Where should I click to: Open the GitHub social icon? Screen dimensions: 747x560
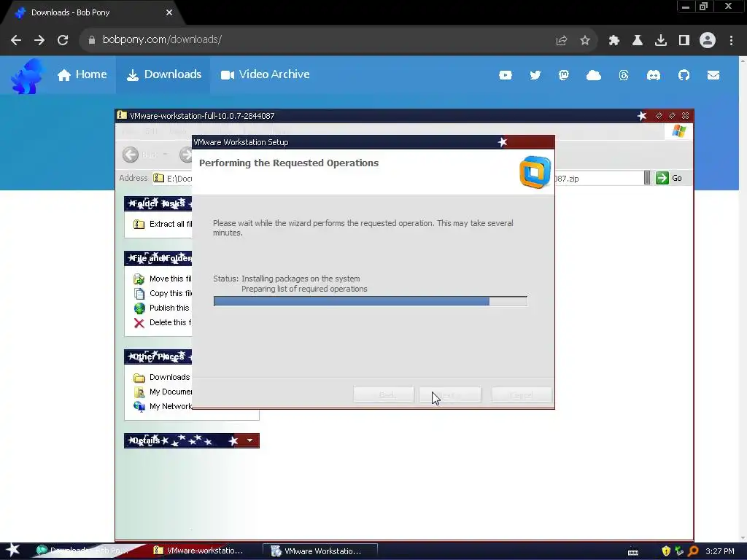pos(684,75)
